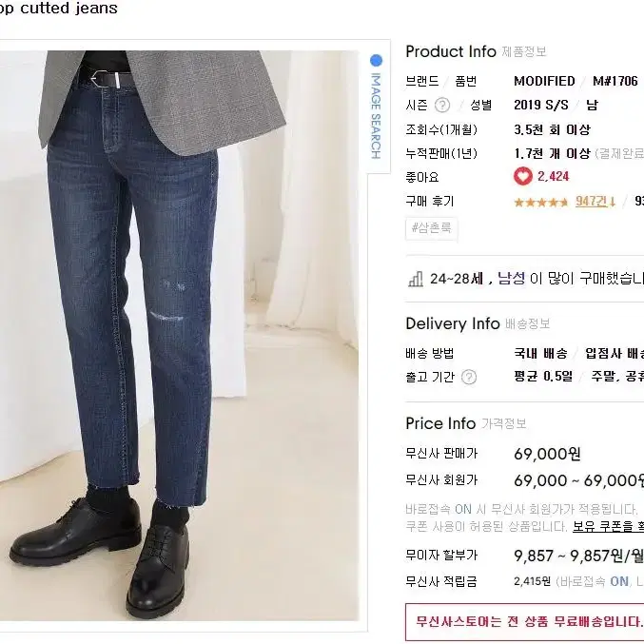Image resolution: width=644 pixels, height=644 pixels.
Task: Select the #삼촌룩 hashtag tag
Action: (431, 228)
